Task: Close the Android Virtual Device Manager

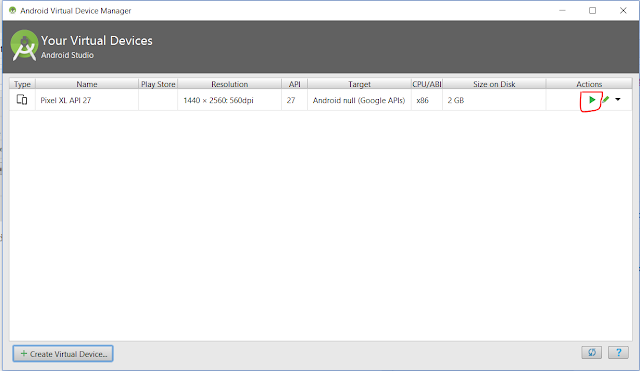Action: 623,10
